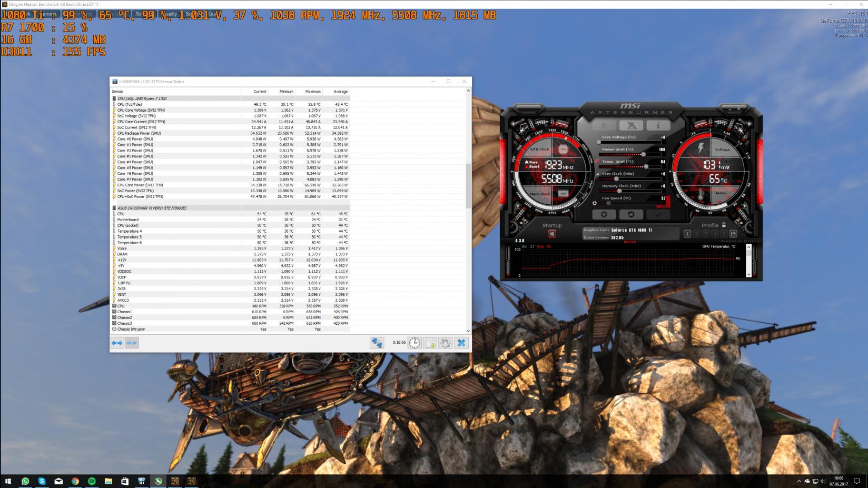This screenshot has width=868, height=488.
Task: Open the Microsoft Store from the taskbar
Action: [x=125, y=481]
